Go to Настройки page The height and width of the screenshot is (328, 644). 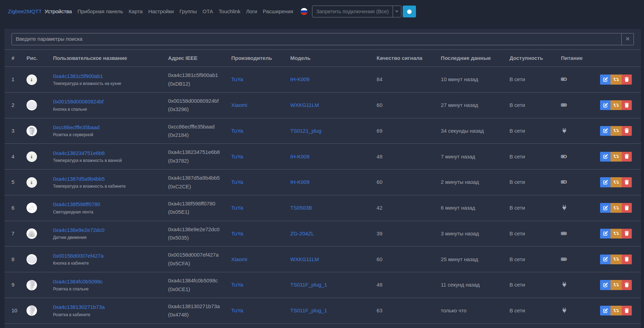pos(161,11)
